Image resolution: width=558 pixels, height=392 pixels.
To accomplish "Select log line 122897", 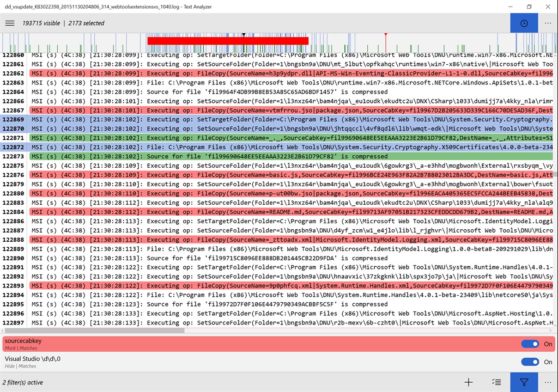I will 277,323.
